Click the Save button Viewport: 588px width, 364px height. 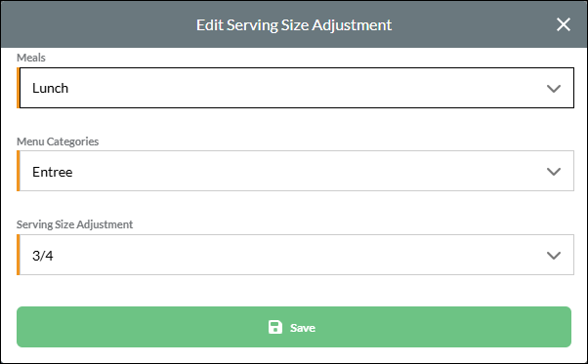click(294, 327)
